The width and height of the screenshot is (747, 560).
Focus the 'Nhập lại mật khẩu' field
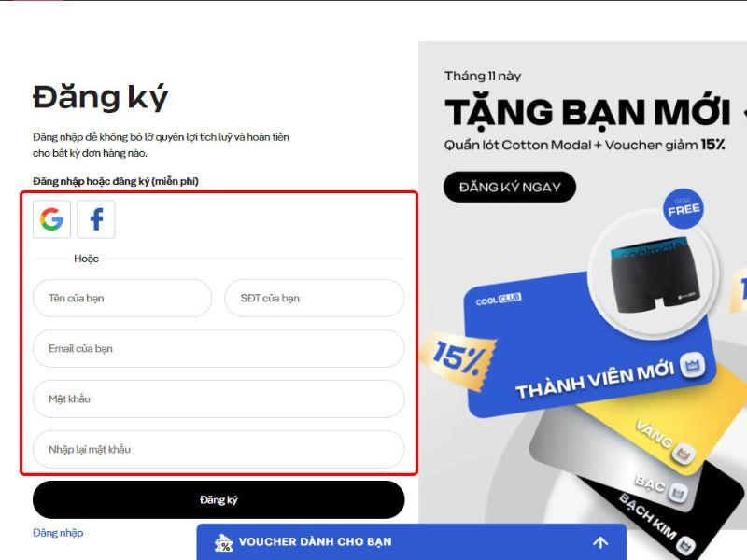[218, 450]
